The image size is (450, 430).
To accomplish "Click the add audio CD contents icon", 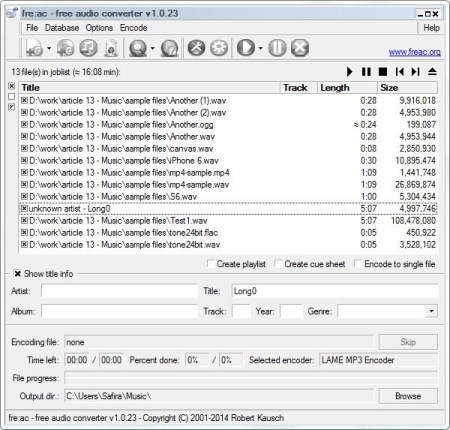I will 65,48.
